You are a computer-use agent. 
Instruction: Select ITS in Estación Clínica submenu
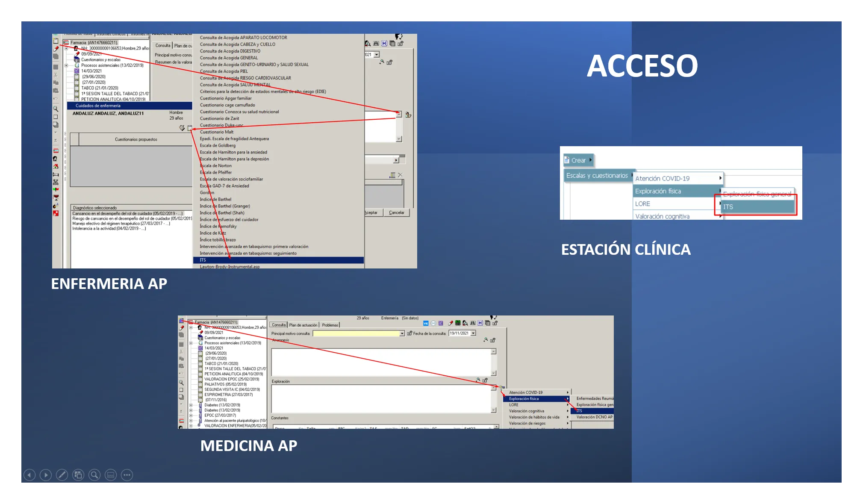pyautogui.click(x=757, y=207)
